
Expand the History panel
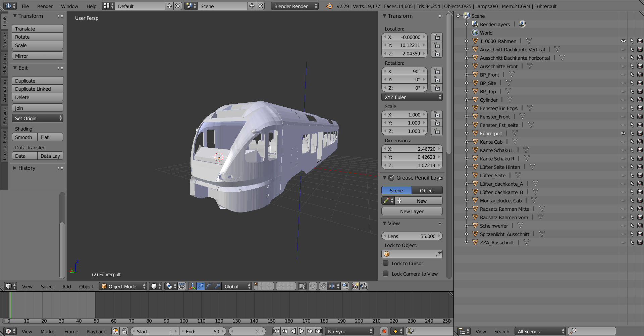[x=26, y=168]
